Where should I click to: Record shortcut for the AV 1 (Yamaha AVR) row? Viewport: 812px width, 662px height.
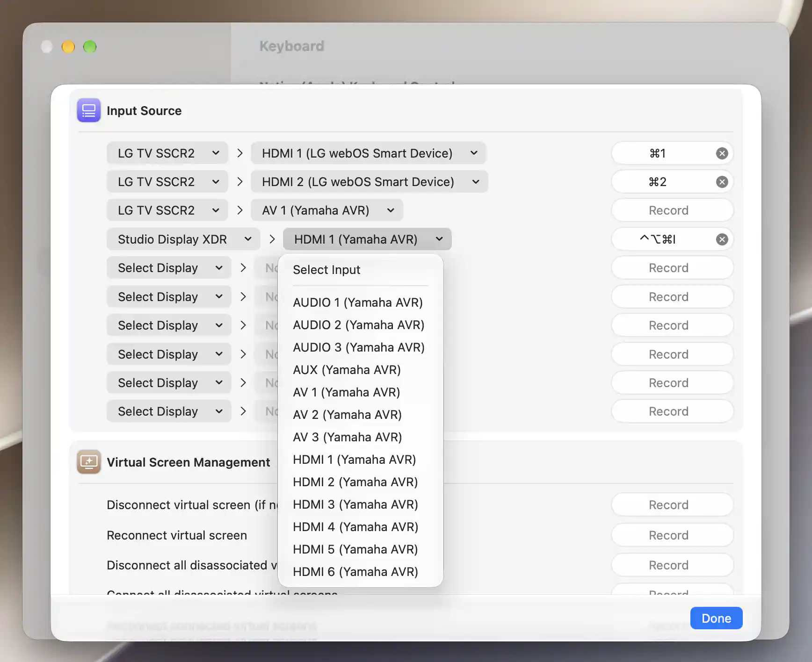tap(672, 210)
